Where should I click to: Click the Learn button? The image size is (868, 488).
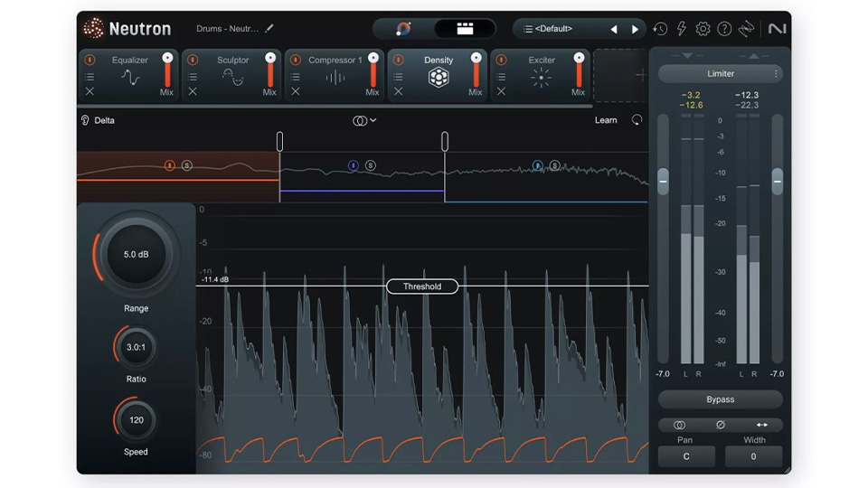click(606, 120)
